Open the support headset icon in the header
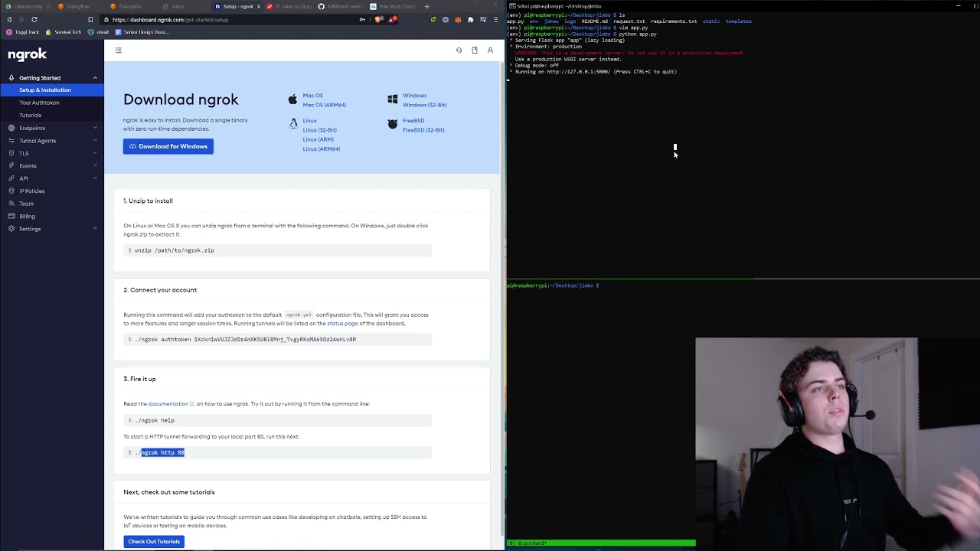980x551 pixels. pos(459,51)
